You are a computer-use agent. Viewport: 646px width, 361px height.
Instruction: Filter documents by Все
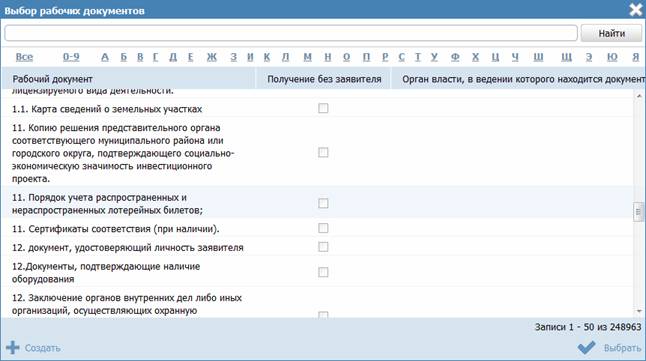coord(24,57)
